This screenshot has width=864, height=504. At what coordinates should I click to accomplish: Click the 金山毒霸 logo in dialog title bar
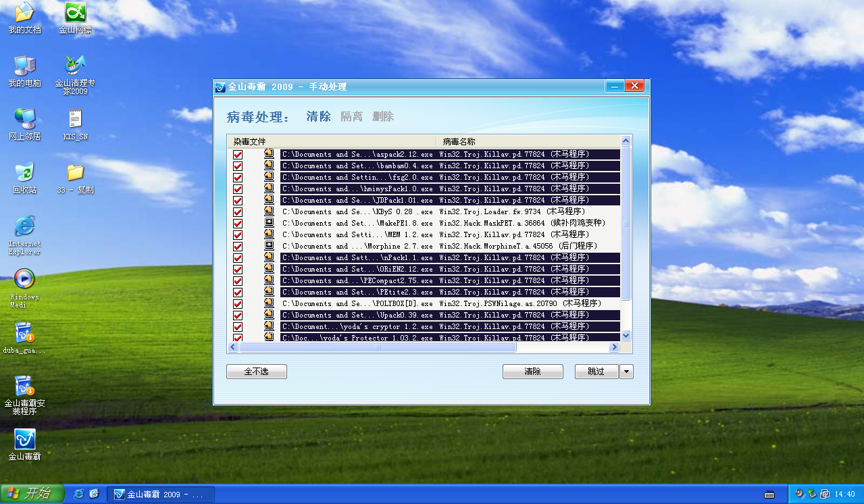click(220, 86)
